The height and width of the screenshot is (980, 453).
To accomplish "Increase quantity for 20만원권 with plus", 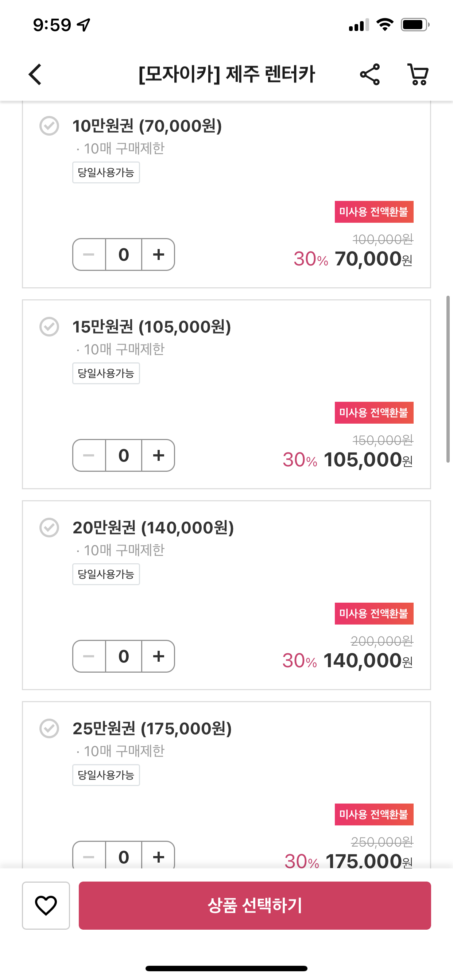I will [x=158, y=656].
